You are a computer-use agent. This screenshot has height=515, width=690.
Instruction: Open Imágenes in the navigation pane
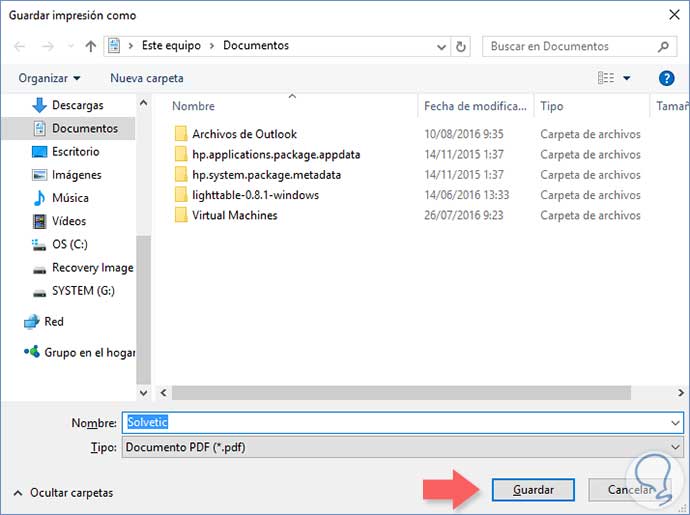(77, 175)
